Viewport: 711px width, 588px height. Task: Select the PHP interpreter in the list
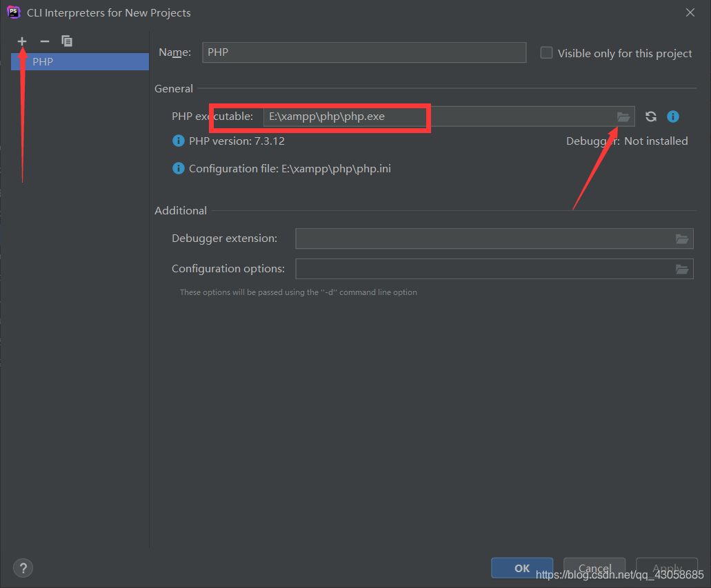point(80,61)
